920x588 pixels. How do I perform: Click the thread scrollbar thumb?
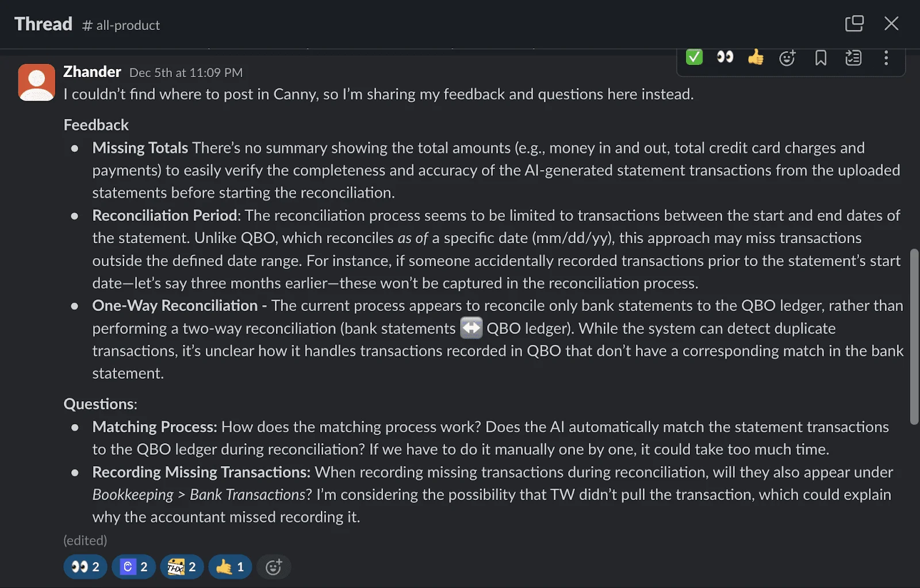point(914,336)
